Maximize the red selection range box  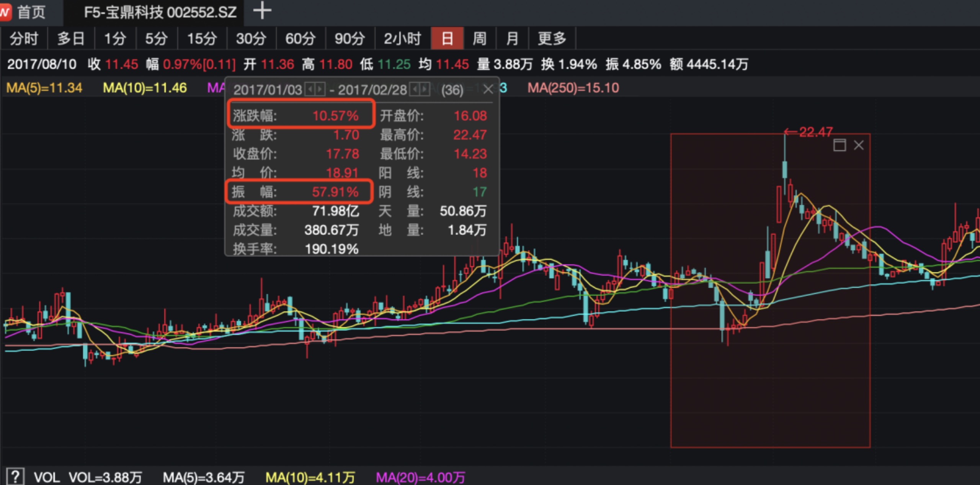[839, 145]
